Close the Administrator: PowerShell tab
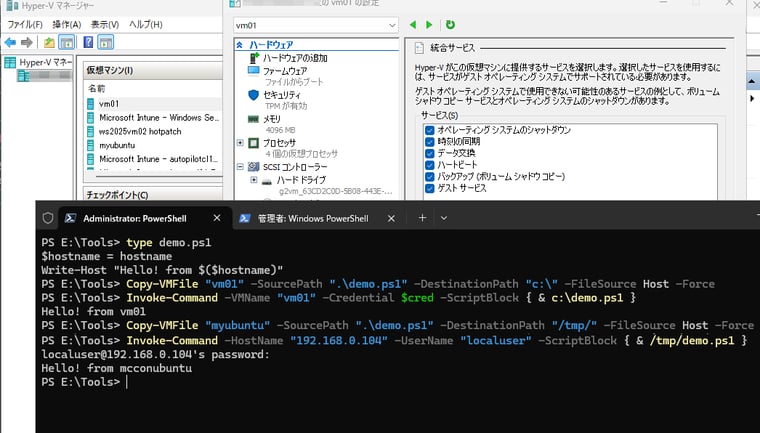Viewport: 760px width, 433px height. point(217,218)
